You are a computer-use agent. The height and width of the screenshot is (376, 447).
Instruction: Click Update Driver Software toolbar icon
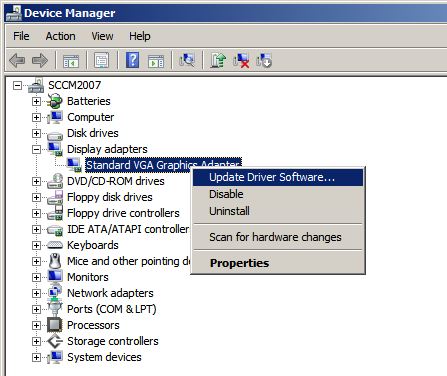(218, 60)
